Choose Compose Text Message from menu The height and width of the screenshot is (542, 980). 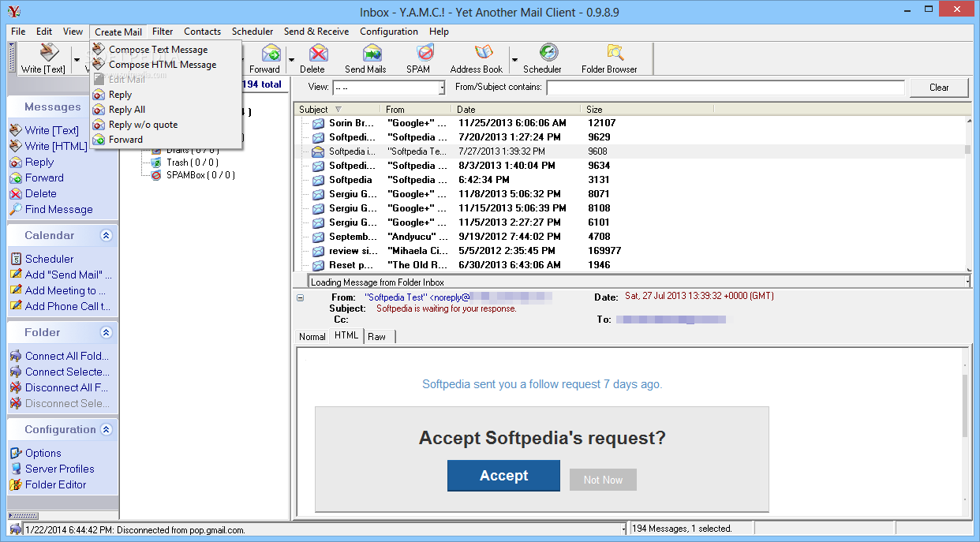point(158,50)
